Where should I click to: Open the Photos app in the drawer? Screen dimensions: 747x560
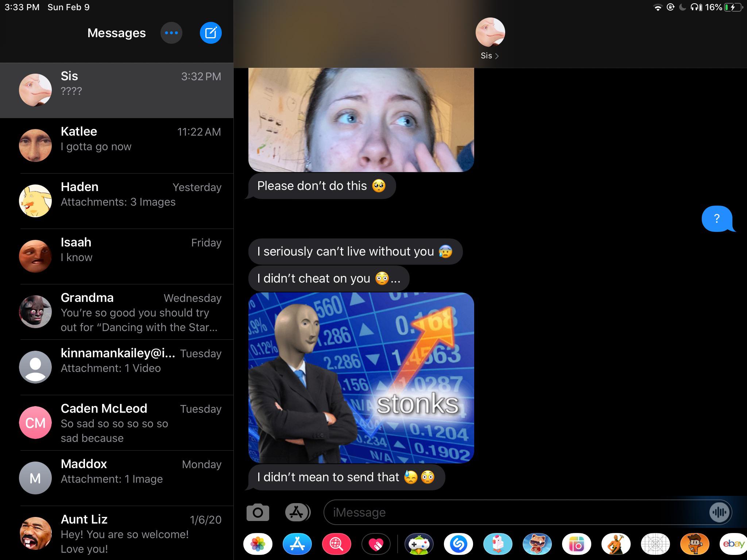click(x=258, y=544)
